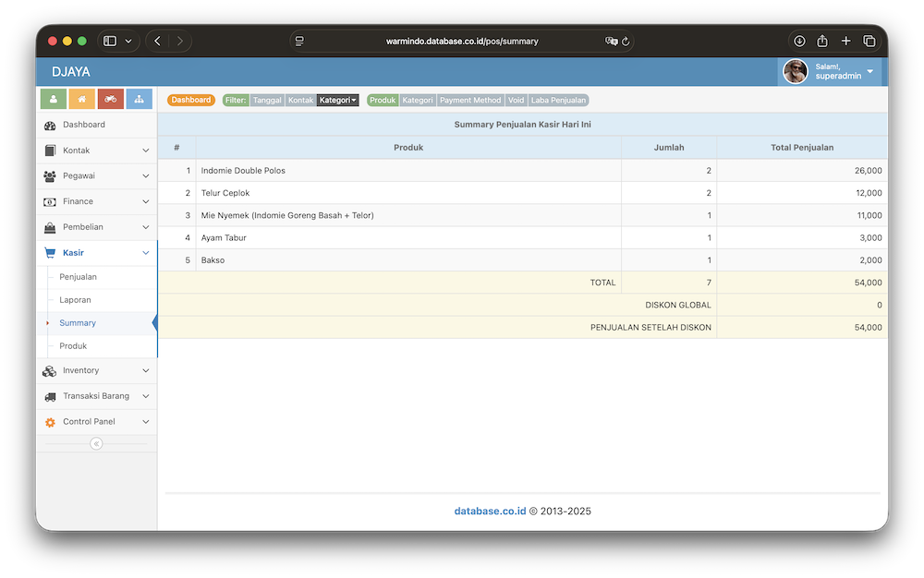Click the orange home shortcut icon
This screenshot has height=578, width=924.
[82, 99]
